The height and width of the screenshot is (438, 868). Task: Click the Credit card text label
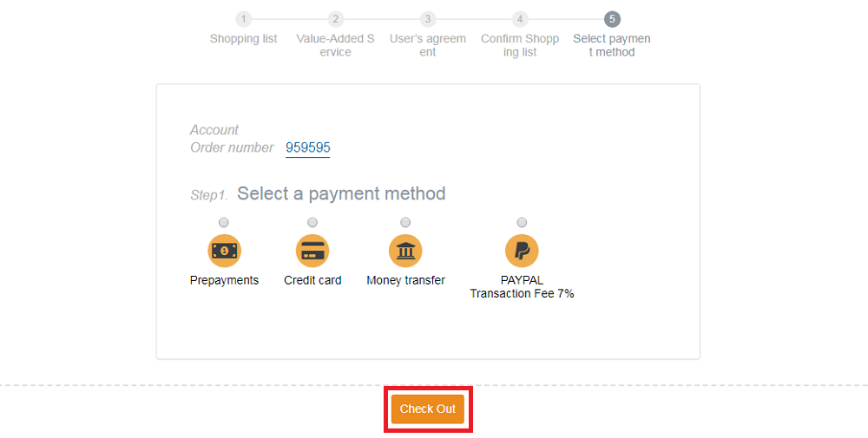click(x=312, y=280)
